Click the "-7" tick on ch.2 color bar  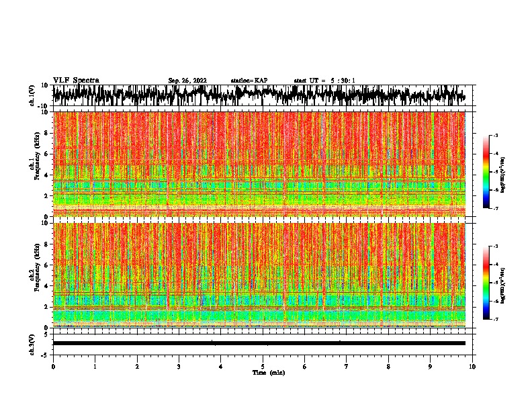[495, 320]
